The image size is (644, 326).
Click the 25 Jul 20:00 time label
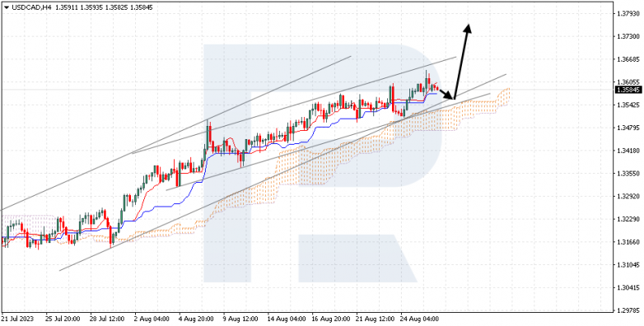(63, 319)
